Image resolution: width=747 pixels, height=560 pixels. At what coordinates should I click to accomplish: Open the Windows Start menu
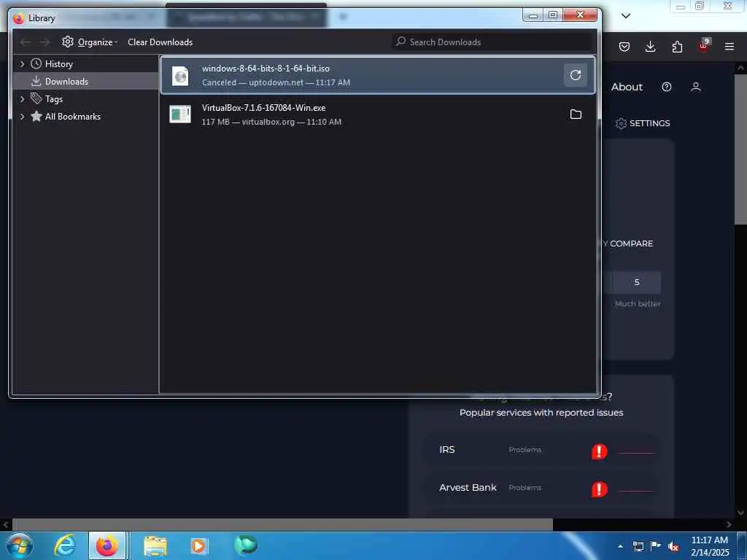point(20,545)
